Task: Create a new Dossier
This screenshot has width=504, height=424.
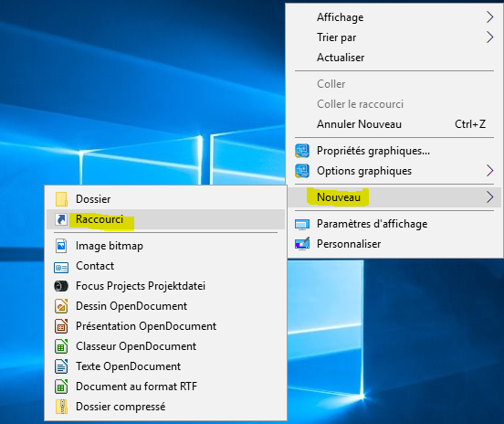Action: [165, 199]
